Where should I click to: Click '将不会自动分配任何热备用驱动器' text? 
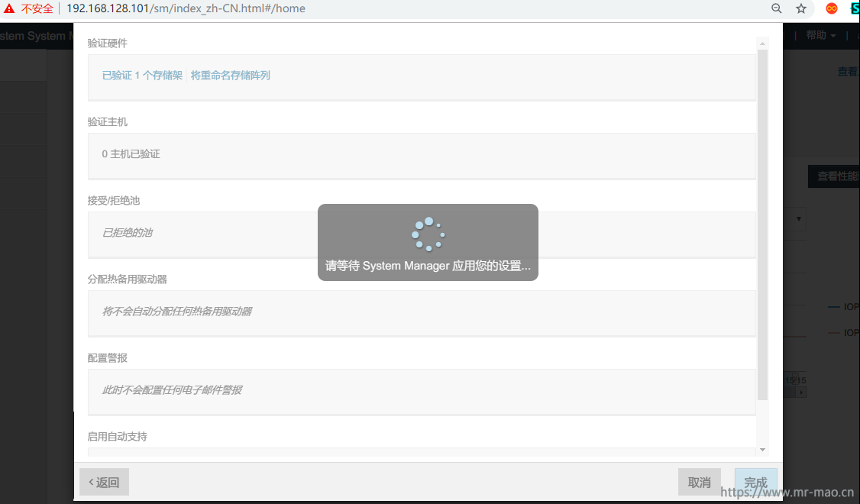176,312
